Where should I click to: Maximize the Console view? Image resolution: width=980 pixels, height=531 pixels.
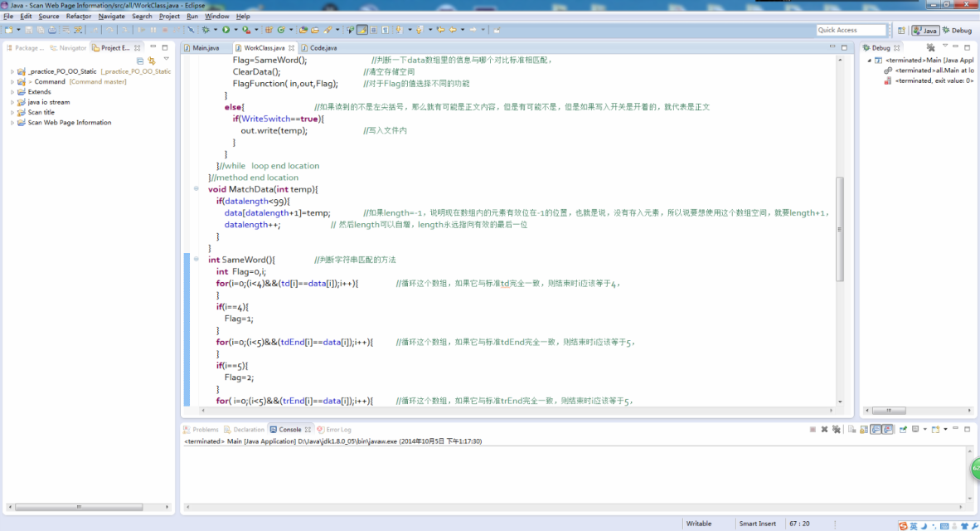[968, 429]
